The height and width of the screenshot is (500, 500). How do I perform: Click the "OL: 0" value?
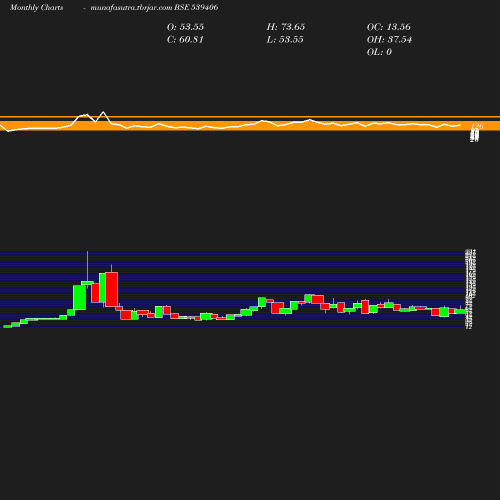[x=379, y=52]
